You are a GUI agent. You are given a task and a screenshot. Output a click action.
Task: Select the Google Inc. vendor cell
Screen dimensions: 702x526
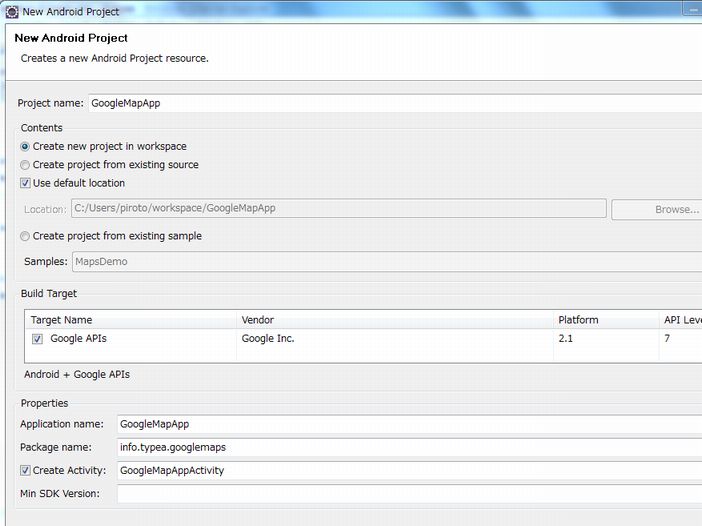pos(268,339)
